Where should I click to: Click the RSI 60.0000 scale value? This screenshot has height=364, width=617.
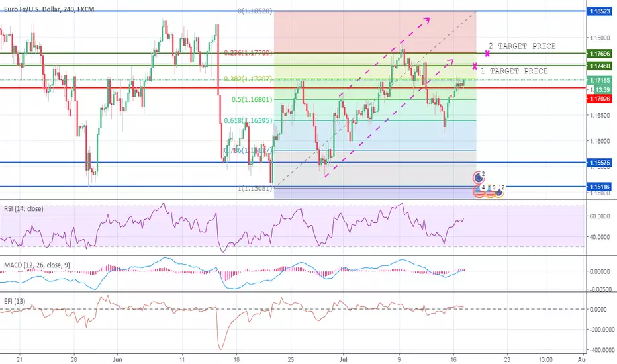coord(600,216)
